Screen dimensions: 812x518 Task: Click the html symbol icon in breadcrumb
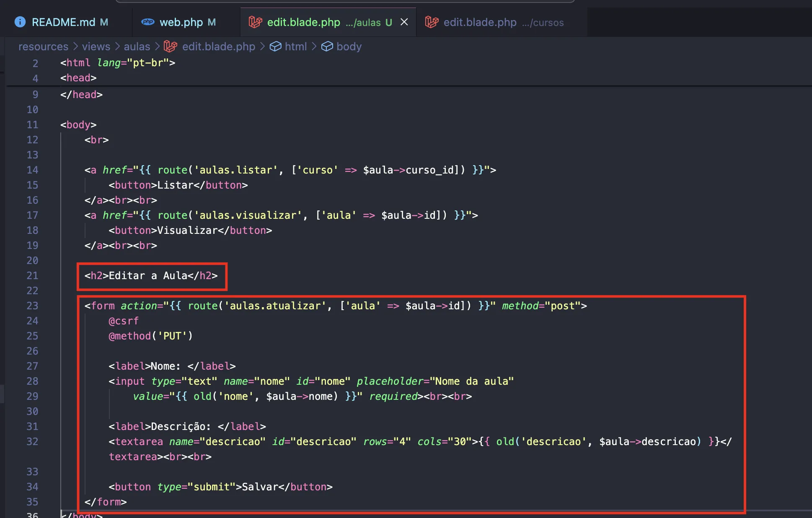pyautogui.click(x=275, y=47)
